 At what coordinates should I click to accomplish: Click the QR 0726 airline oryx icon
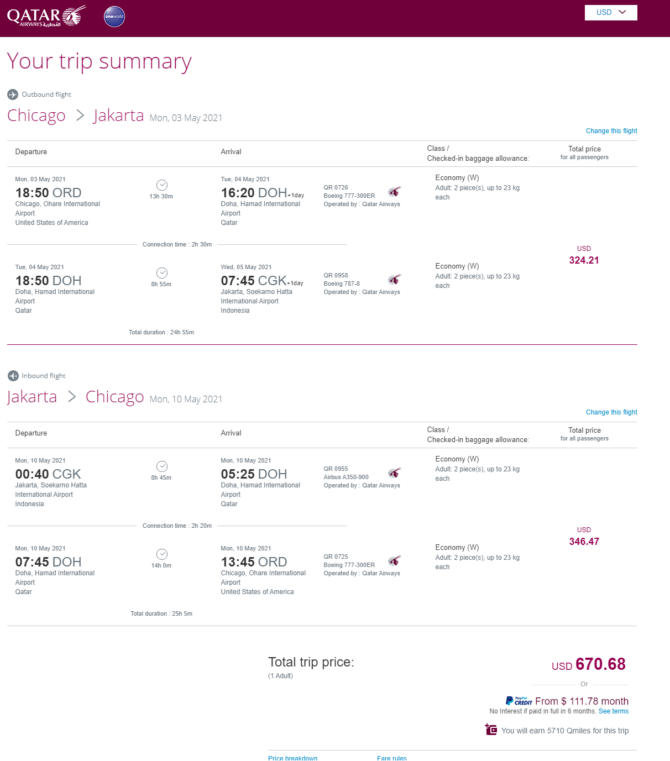click(x=395, y=191)
